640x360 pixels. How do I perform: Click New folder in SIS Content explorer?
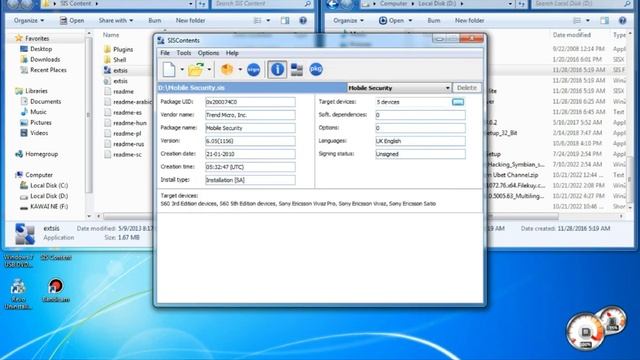tap(190, 20)
